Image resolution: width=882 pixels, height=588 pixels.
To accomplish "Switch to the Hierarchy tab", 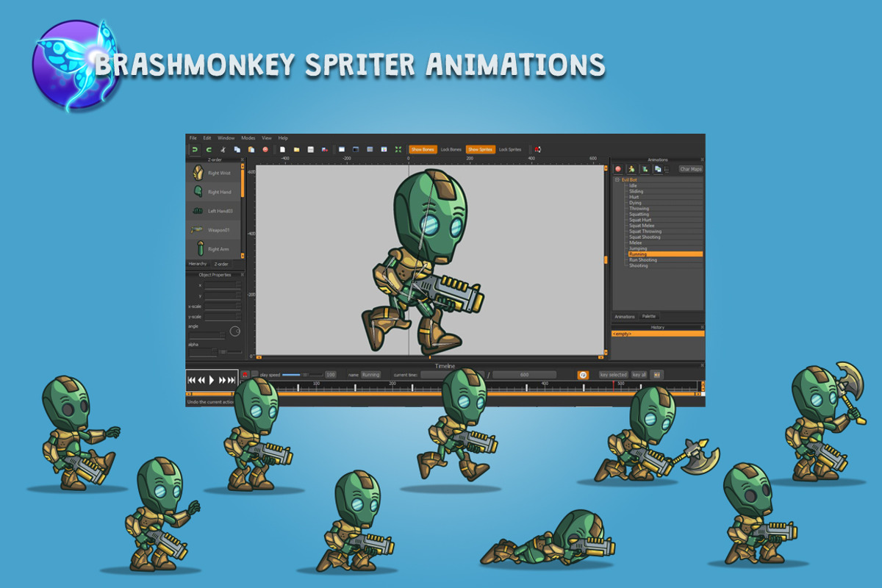I will tap(198, 264).
